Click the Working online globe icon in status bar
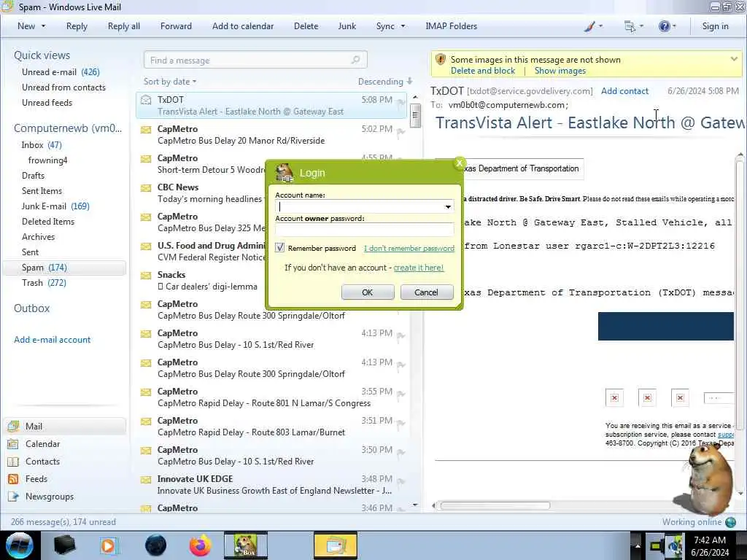The image size is (747, 560). coord(730,522)
